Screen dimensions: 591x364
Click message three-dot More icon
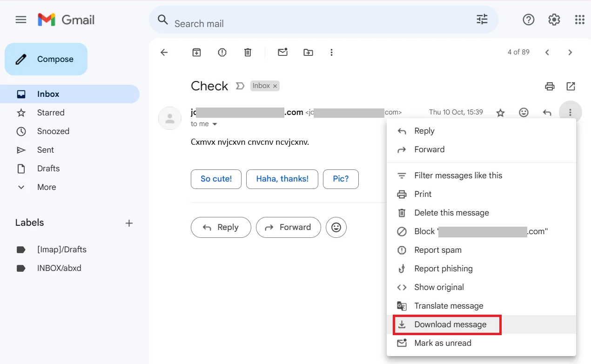point(570,113)
